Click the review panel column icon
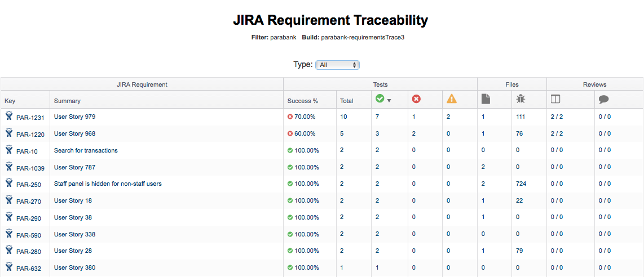The image size is (644, 277). (x=555, y=99)
